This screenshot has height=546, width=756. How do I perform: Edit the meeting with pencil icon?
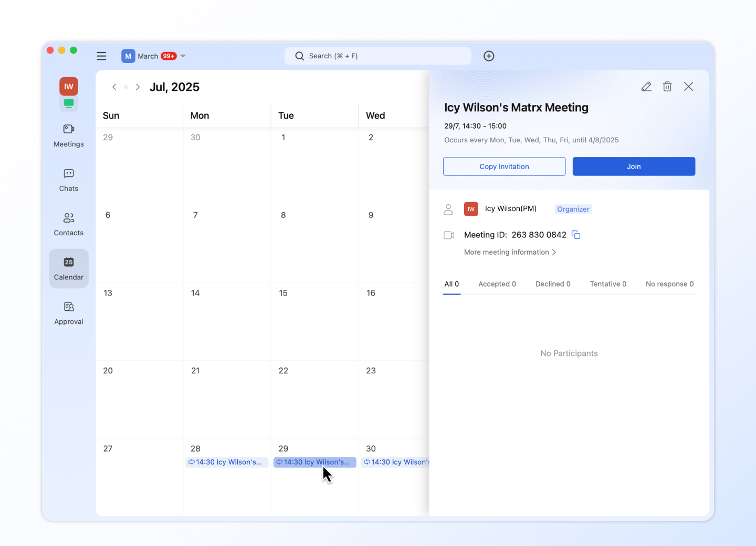click(646, 87)
